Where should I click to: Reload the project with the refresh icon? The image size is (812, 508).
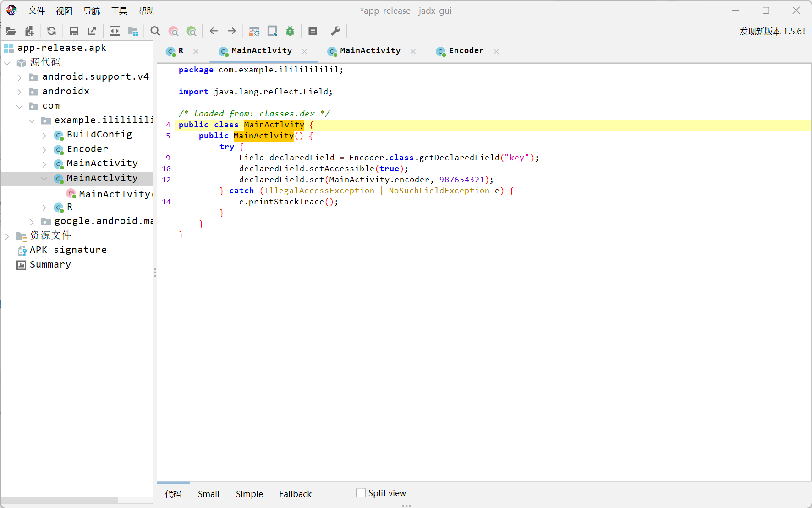pyautogui.click(x=52, y=31)
